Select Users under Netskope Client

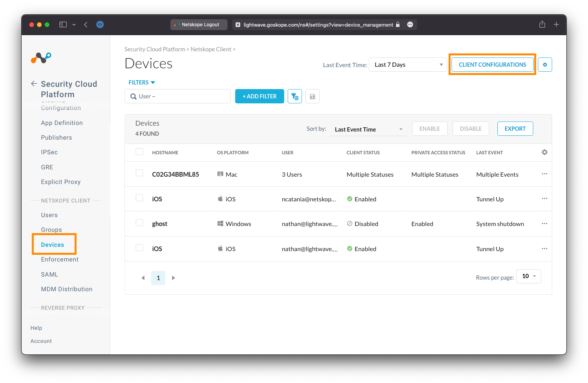click(49, 215)
